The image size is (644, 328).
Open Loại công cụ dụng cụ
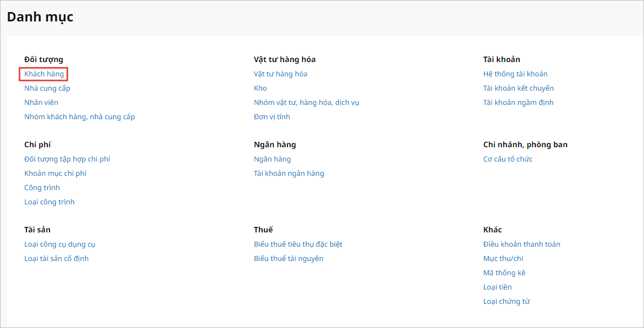coord(60,244)
